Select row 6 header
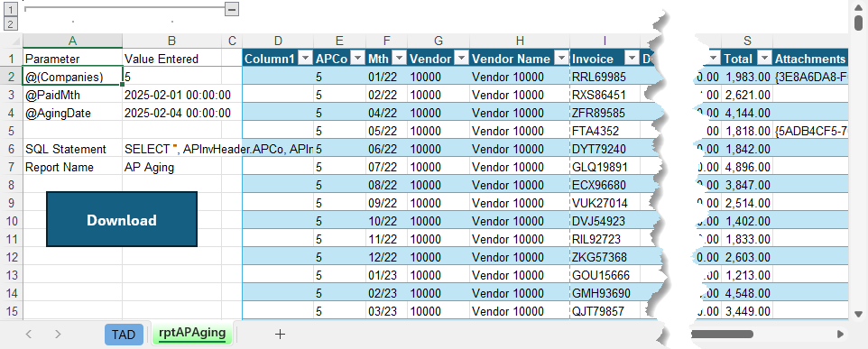The width and height of the screenshot is (868, 349). (x=12, y=149)
